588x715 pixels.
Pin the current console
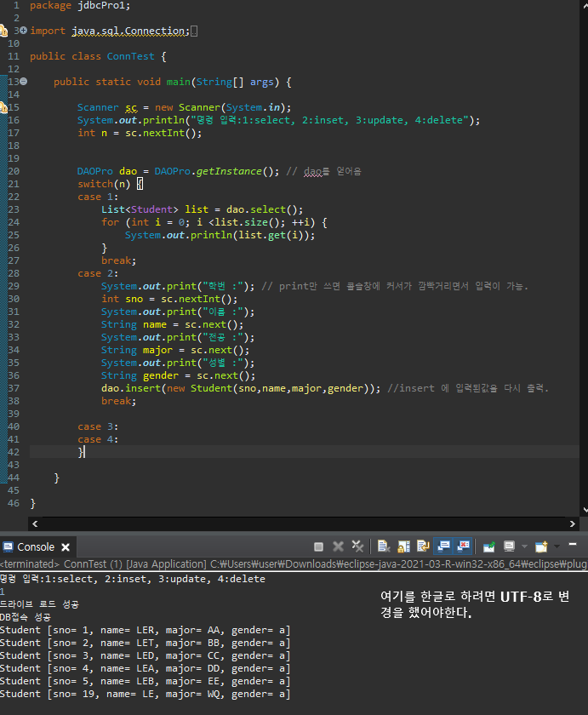(489, 546)
